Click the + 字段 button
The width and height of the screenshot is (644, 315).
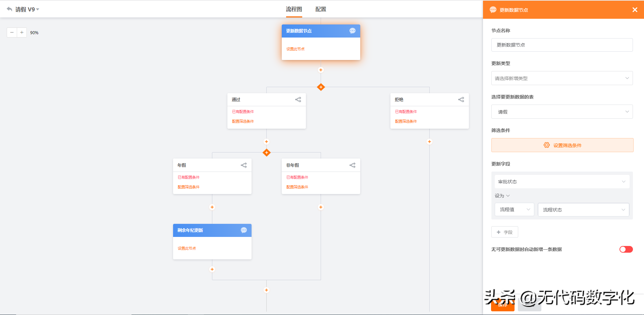pyautogui.click(x=504, y=232)
